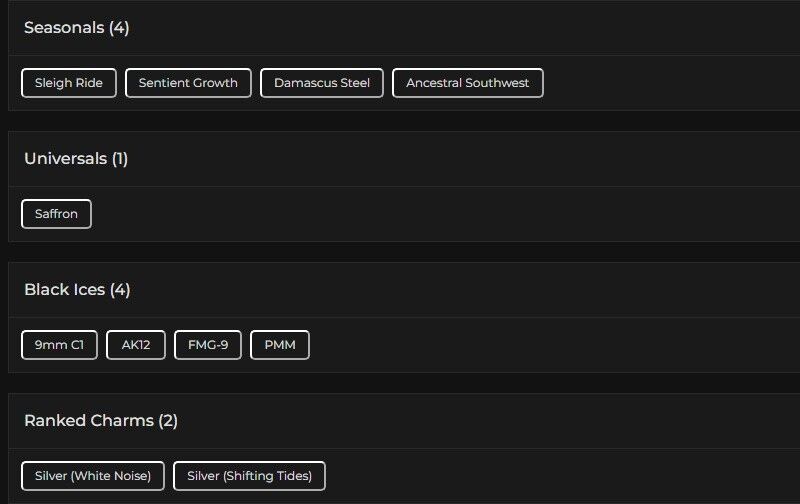Screen dimensions: 800x504
Task: Pick the White Noise silver ranked charm
Action: click(93, 476)
